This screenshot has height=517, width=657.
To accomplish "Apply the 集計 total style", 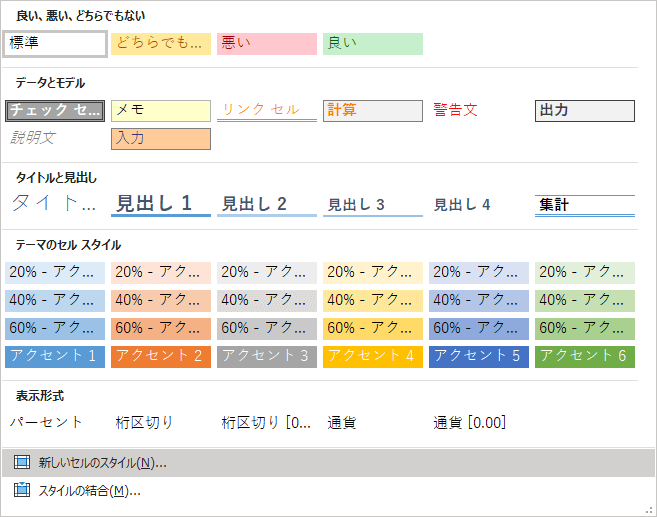I will click(584, 205).
